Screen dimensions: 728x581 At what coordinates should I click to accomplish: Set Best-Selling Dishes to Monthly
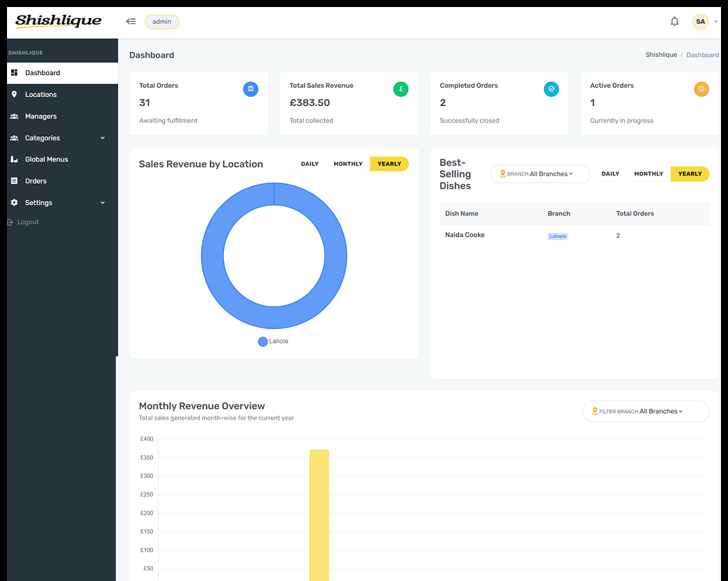point(648,174)
